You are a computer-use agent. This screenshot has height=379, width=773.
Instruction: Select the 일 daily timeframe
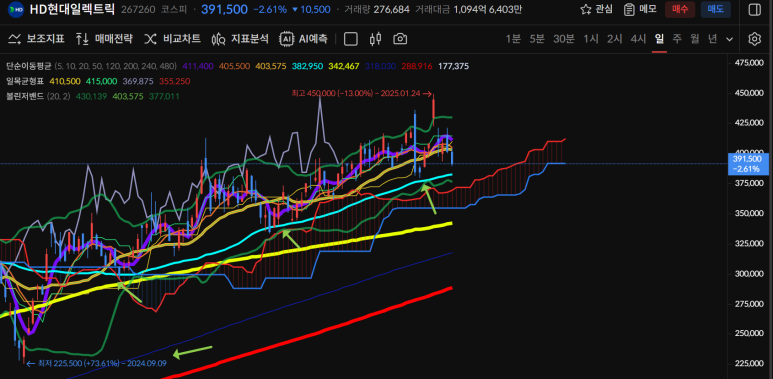659,39
